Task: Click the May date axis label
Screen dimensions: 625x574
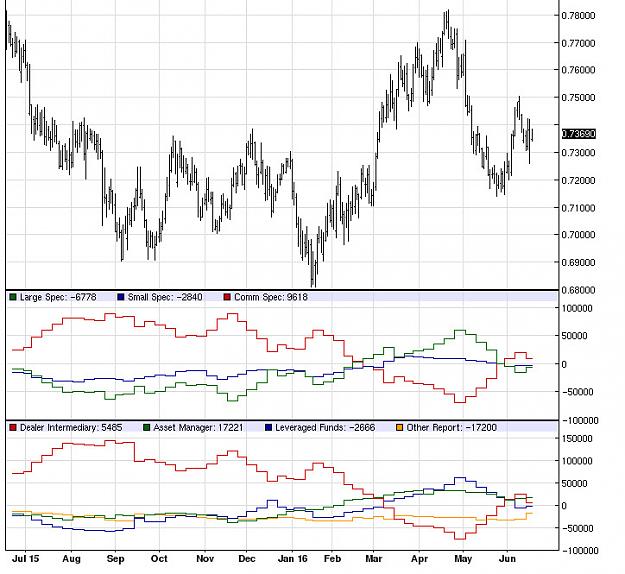Action: pyautogui.click(x=463, y=559)
